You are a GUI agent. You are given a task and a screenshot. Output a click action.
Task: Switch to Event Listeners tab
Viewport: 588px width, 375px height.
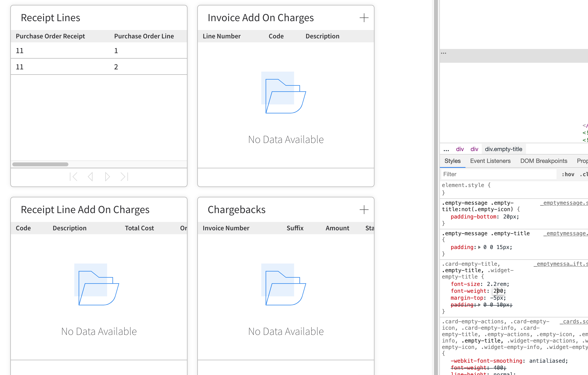point(490,161)
